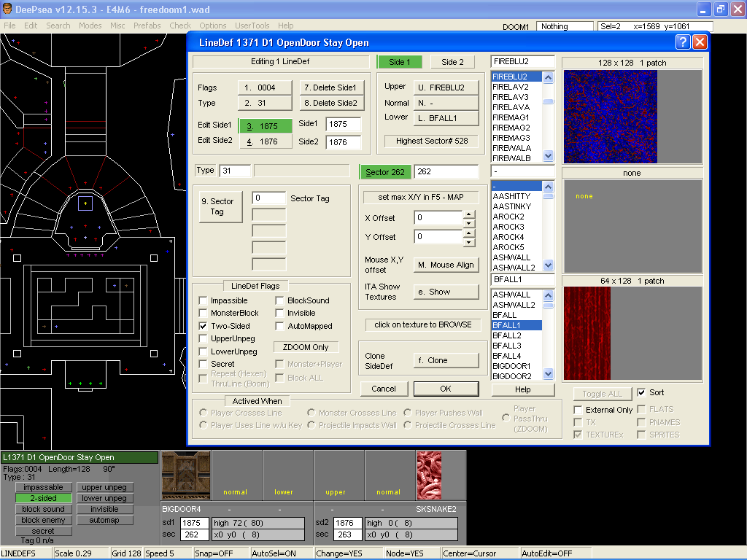Screen dimensions: 747x560
Task: Click the BFALL1 red texture preview
Action: point(587,332)
